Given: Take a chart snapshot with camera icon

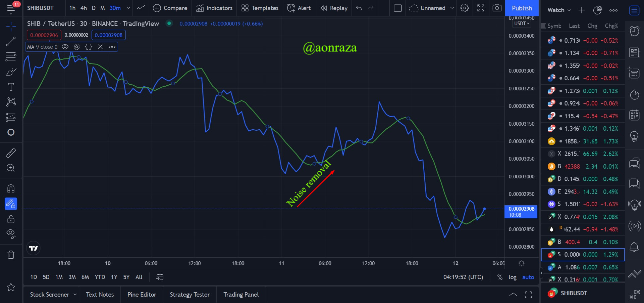Looking at the screenshot, I should 497,8.
